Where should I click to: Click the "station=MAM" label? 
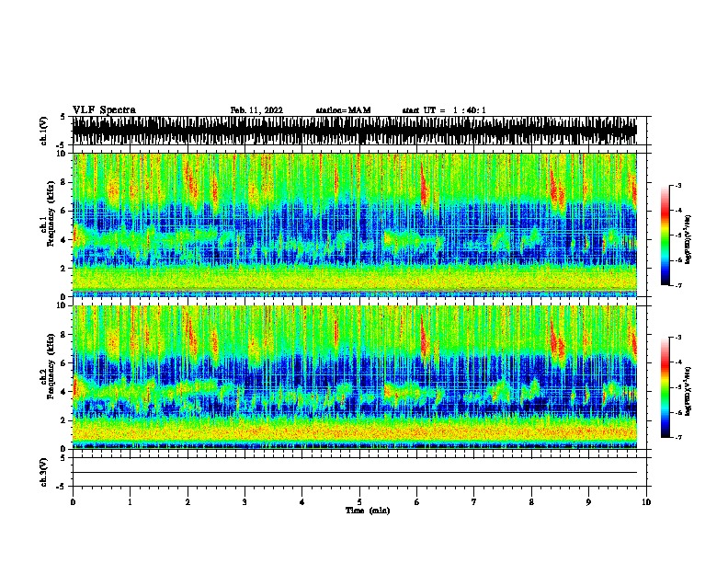point(343,110)
